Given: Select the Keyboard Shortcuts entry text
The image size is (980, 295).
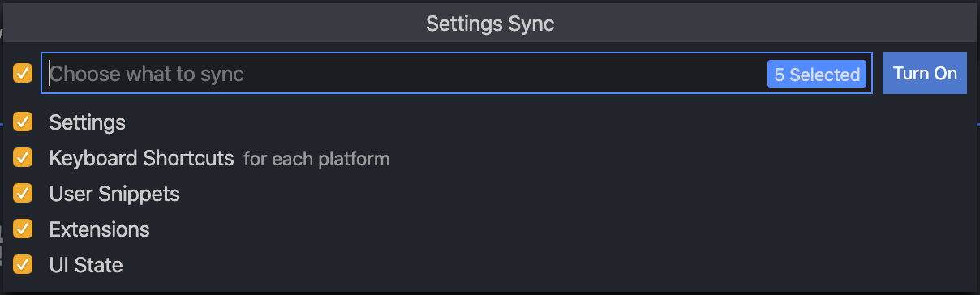Looking at the screenshot, I should pyautogui.click(x=141, y=158).
